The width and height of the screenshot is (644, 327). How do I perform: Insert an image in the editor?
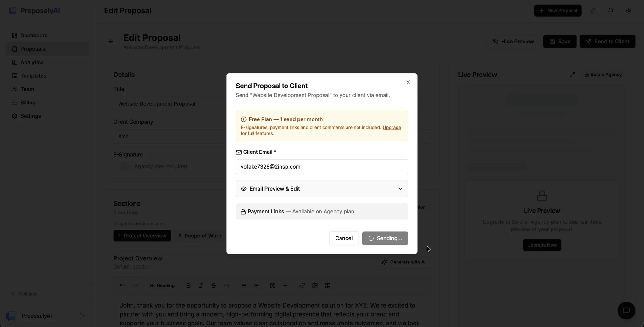tap(315, 285)
